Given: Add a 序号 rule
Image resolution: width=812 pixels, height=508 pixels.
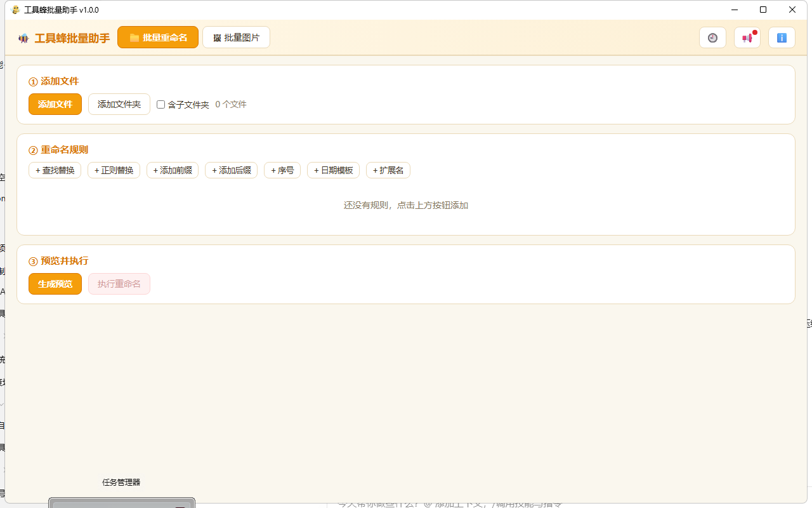Looking at the screenshot, I should (x=282, y=170).
